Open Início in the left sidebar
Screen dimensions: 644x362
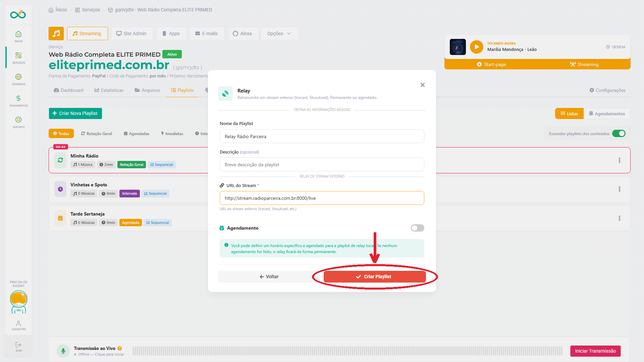click(18, 37)
